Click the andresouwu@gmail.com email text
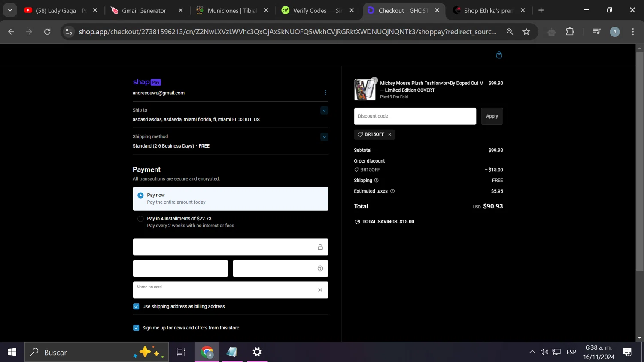 [x=158, y=93]
